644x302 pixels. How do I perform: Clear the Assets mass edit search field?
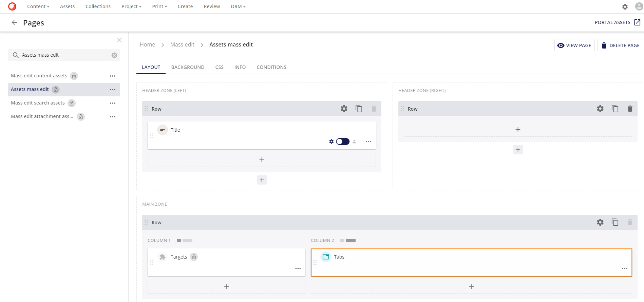point(114,55)
